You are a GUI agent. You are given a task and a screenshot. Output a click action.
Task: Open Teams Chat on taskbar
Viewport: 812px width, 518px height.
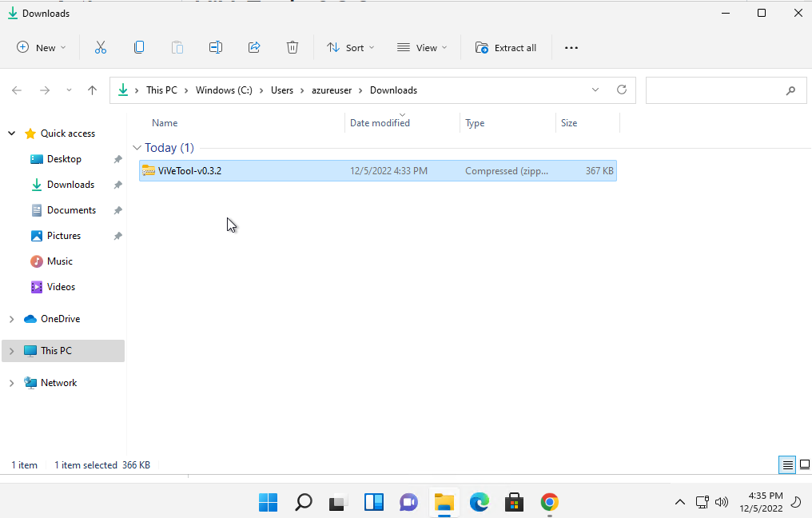tap(408, 502)
